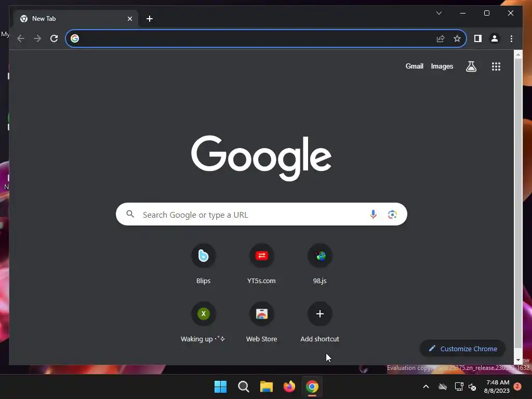Open Gmail link

(x=414, y=66)
